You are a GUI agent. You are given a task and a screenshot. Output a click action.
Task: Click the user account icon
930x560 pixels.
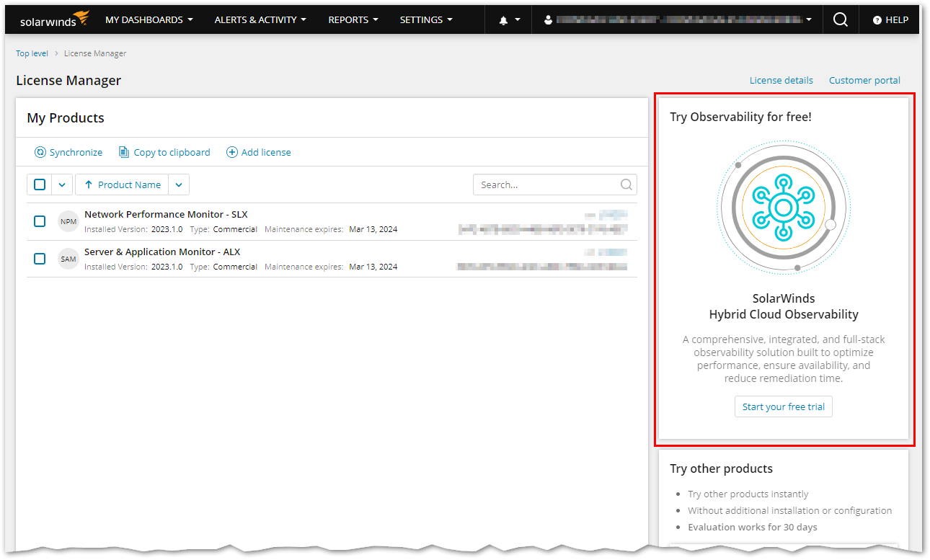(x=548, y=20)
